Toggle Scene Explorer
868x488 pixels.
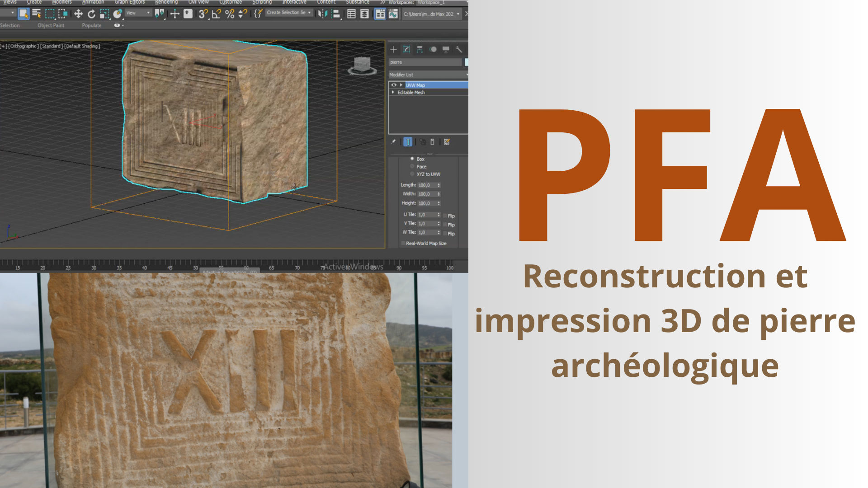351,14
